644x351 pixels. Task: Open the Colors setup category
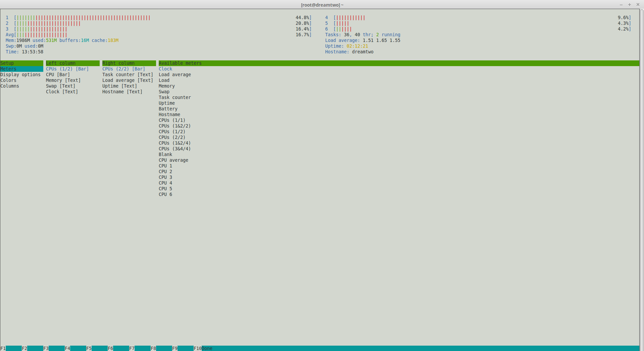[8, 80]
